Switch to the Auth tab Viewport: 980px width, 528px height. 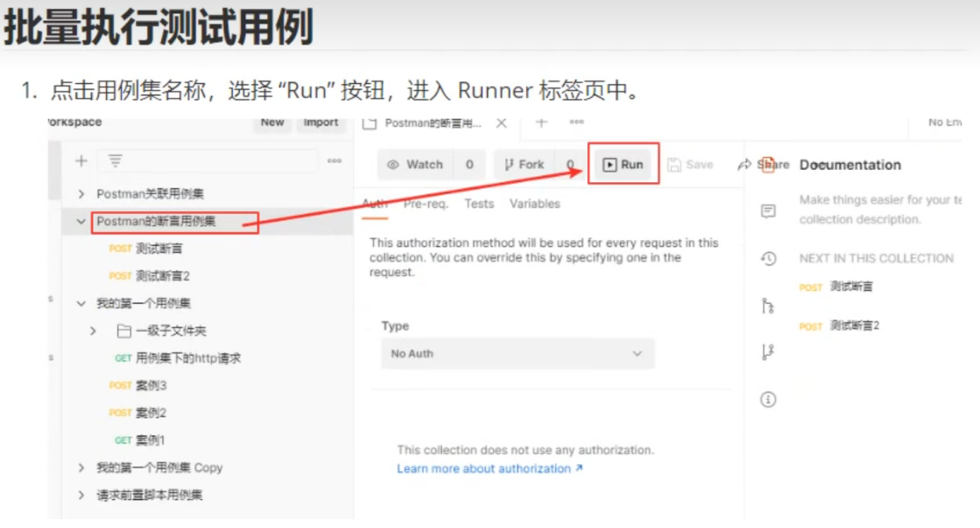coord(375,204)
